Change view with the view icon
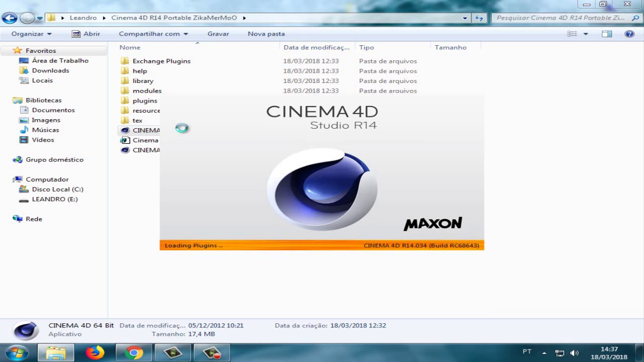Image resolution: width=644 pixels, height=362 pixels. [x=572, y=34]
